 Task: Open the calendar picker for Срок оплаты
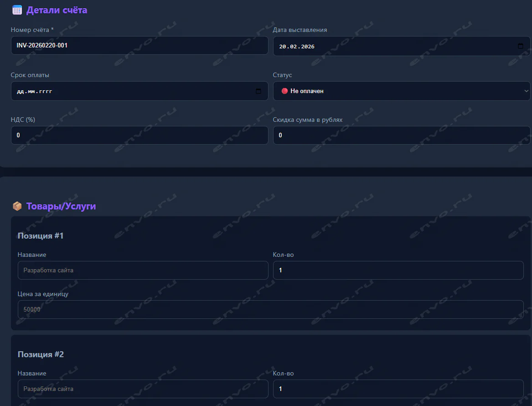[258, 91]
